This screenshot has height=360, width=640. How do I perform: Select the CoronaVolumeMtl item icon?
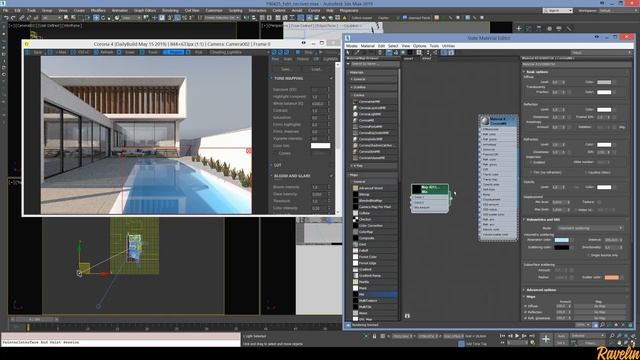355,158
